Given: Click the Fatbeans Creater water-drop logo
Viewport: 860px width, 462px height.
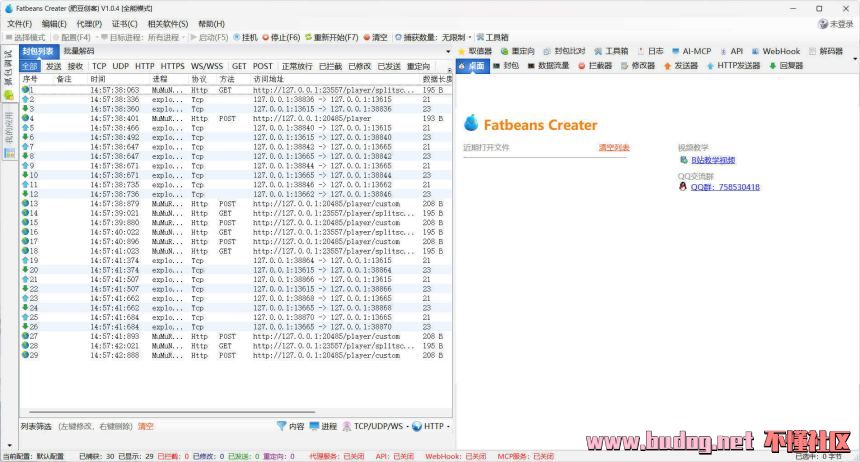Looking at the screenshot, I should pyautogui.click(x=471, y=123).
